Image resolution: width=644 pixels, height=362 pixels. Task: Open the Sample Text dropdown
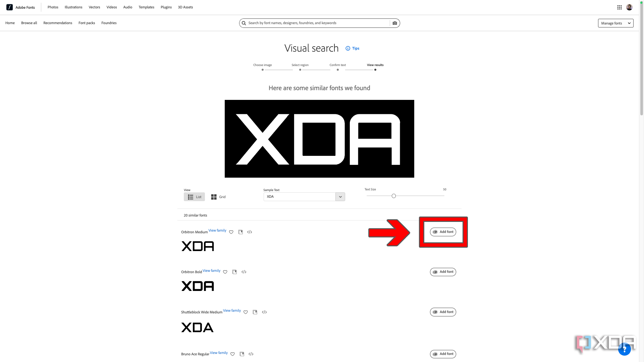(340, 196)
